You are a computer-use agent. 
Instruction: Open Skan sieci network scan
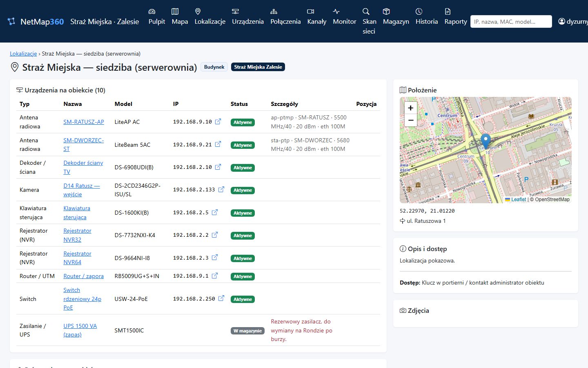pyautogui.click(x=369, y=21)
